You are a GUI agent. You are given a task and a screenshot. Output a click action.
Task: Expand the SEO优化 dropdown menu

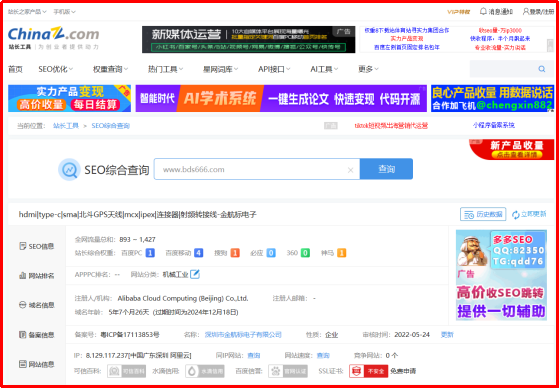pyautogui.click(x=56, y=69)
